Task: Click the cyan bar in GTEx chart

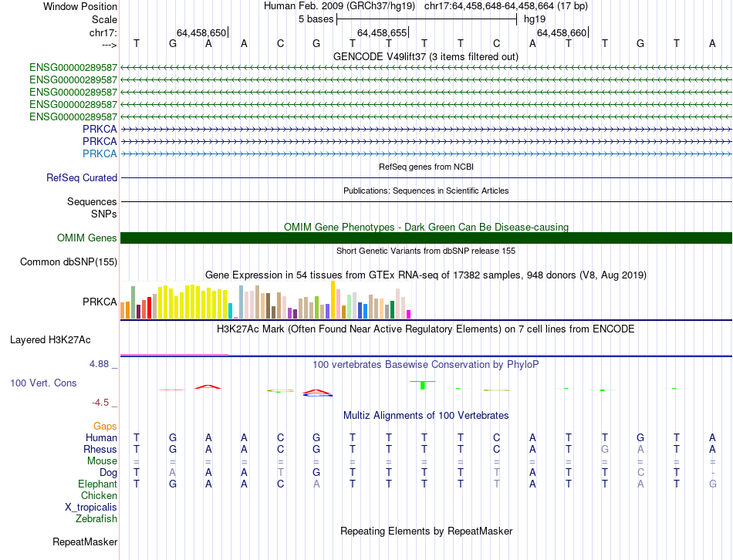Action: coord(230,311)
